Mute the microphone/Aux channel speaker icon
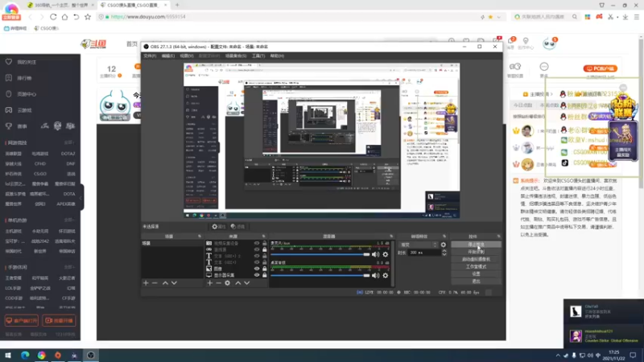This screenshot has width=644, height=362. click(x=375, y=254)
